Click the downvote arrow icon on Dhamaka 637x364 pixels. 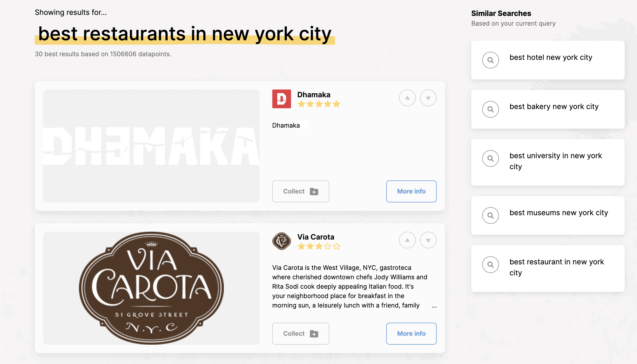coord(428,98)
